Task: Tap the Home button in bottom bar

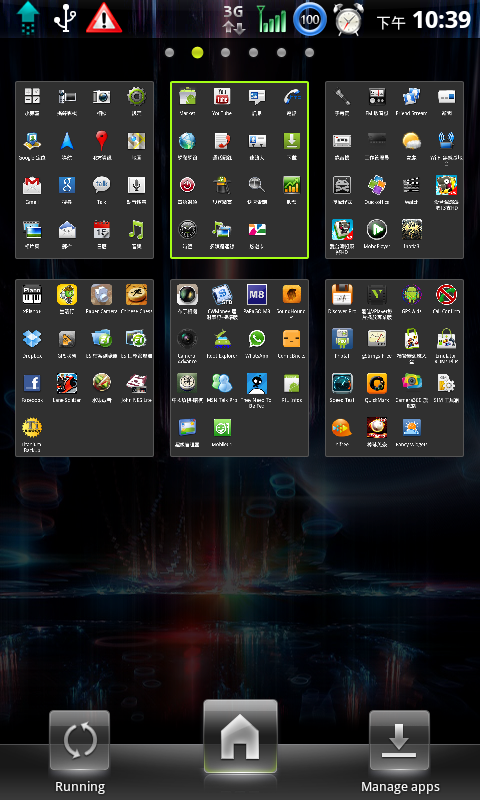Action: tap(240, 737)
